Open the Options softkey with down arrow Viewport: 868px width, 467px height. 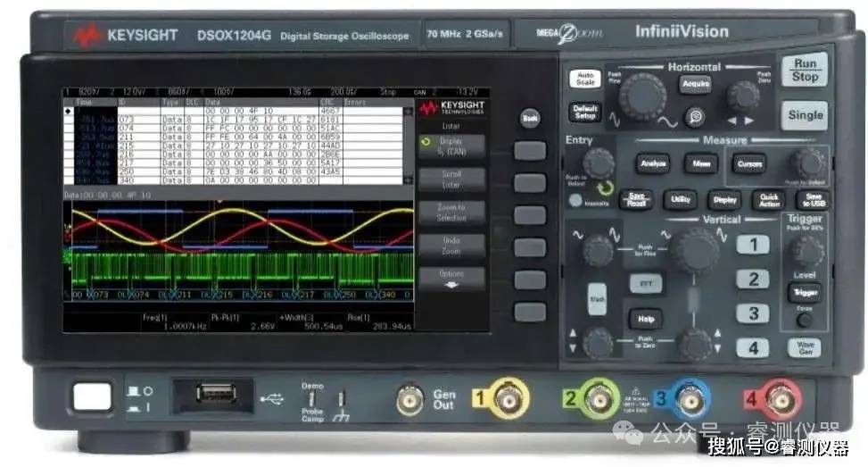451,279
